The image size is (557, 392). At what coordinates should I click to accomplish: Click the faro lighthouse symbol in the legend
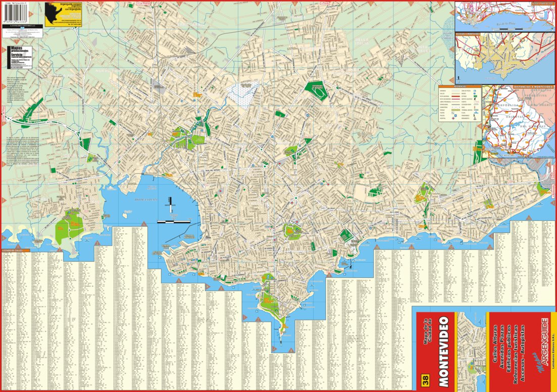[x=474, y=107]
